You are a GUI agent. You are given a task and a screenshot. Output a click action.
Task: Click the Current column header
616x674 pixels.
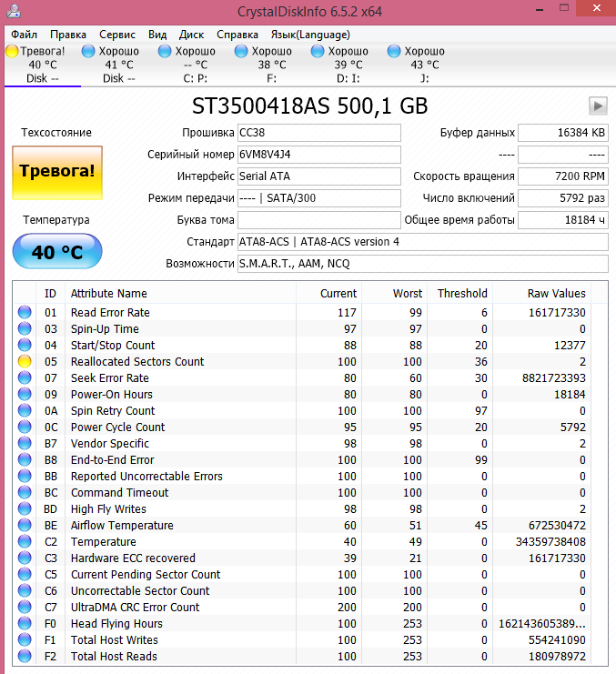[x=328, y=293]
